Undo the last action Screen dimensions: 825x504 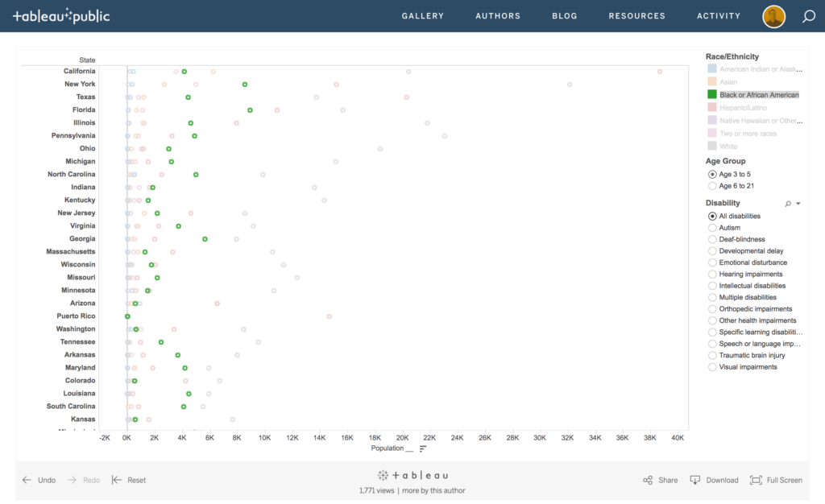coord(27,480)
